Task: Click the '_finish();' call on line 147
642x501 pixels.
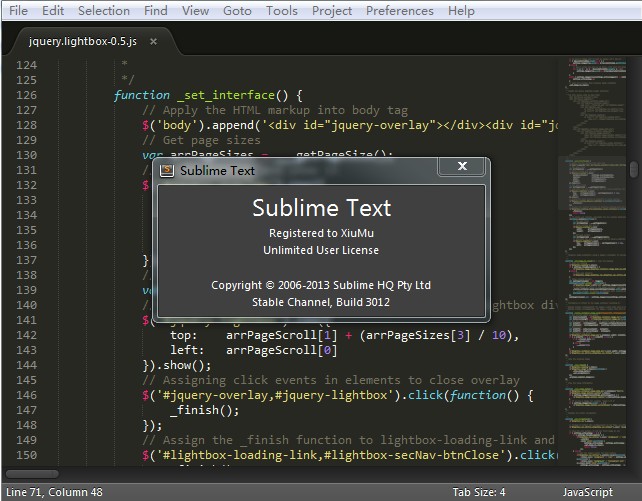Action: point(204,410)
